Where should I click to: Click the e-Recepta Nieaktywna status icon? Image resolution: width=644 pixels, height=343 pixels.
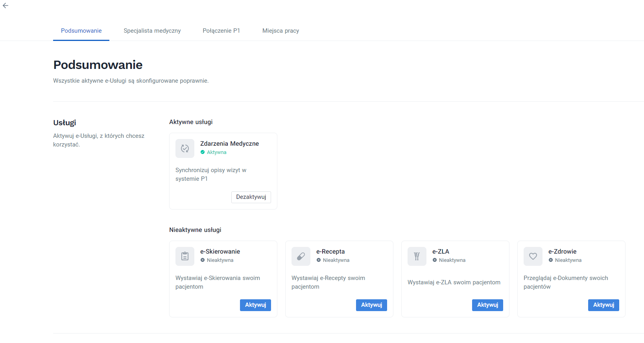pyautogui.click(x=319, y=260)
